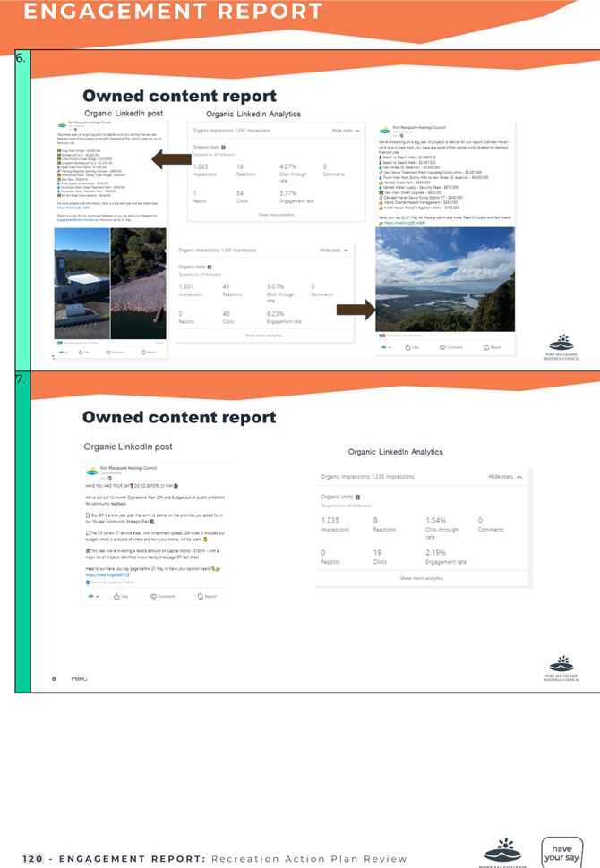Select the 1,235 Impressions value
The height and width of the screenshot is (868, 600).
coord(330,521)
